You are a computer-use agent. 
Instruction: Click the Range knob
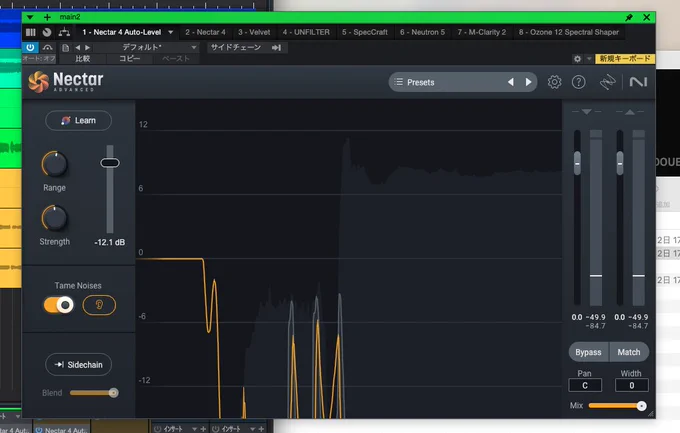coord(55,164)
